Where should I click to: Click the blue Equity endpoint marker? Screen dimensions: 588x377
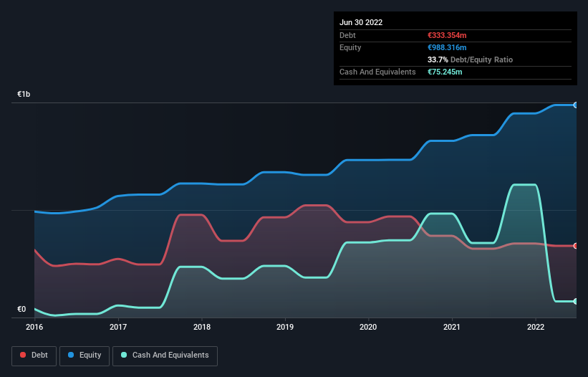[576, 105]
